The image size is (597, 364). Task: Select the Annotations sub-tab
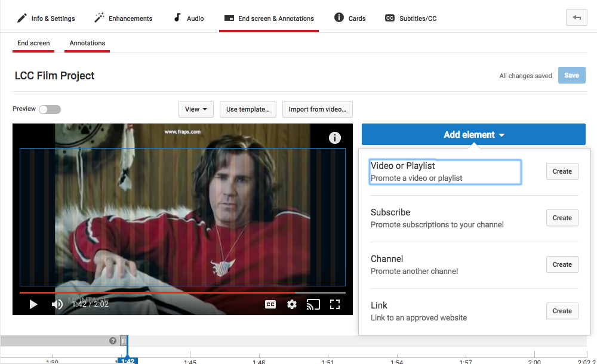tap(87, 43)
